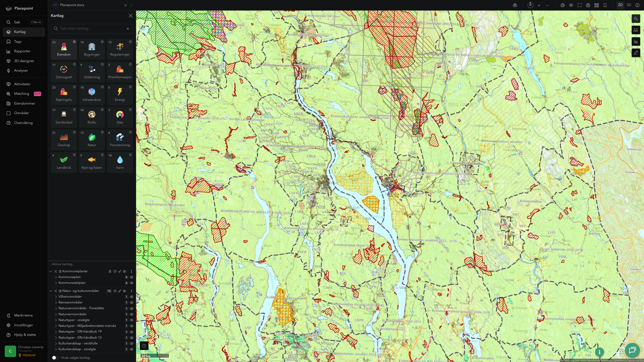Hide the Naturtyper - utvalgte layer
The height and width of the screenshot is (362, 644).
tap(132, 320)
